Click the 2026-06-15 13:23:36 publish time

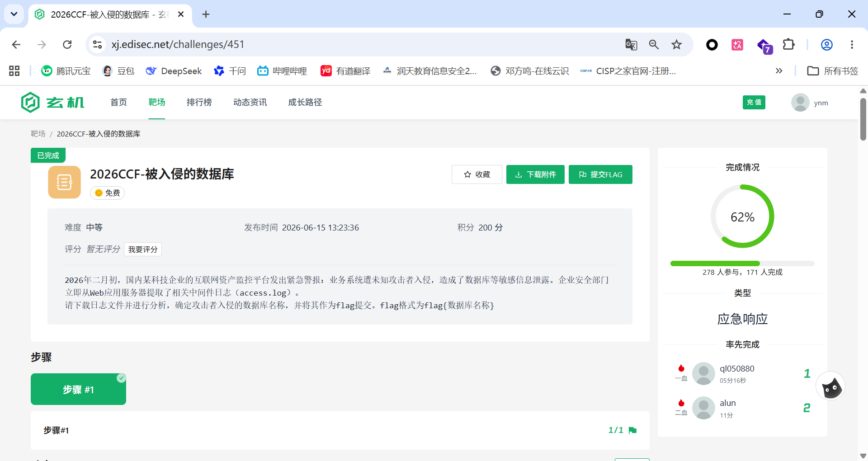coord(321,228)
